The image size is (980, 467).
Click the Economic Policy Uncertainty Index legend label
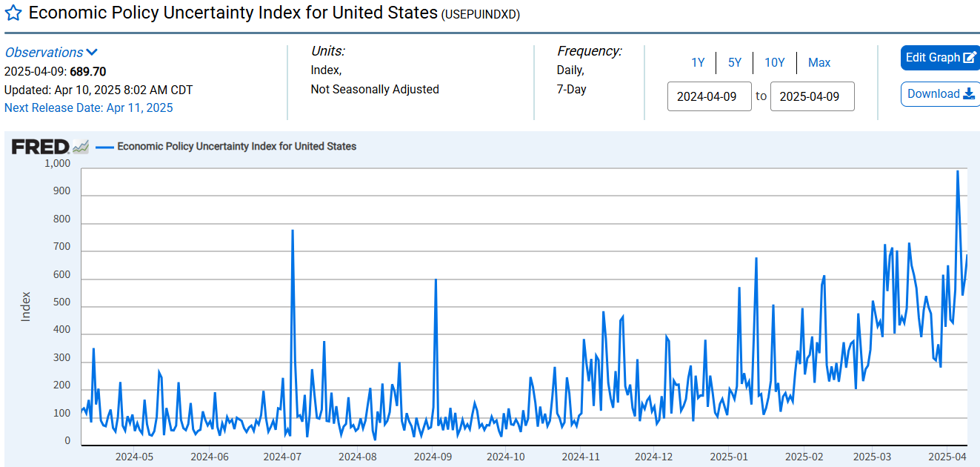237,147
